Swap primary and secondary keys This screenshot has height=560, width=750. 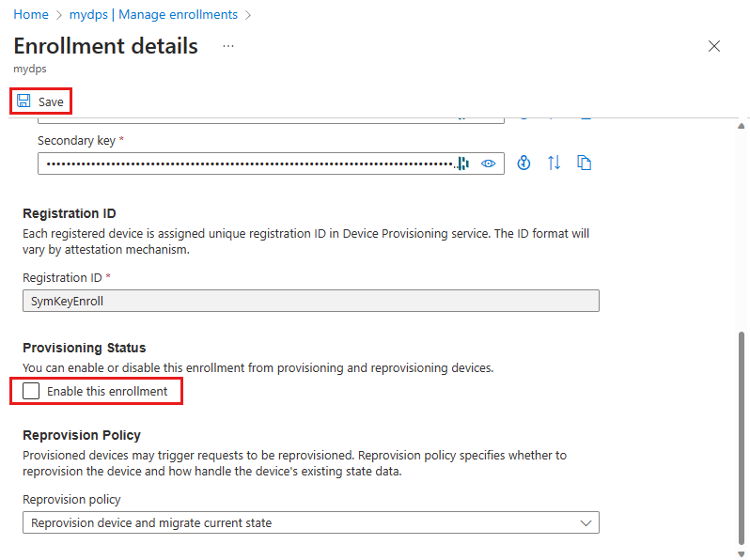tap(555, 163)
